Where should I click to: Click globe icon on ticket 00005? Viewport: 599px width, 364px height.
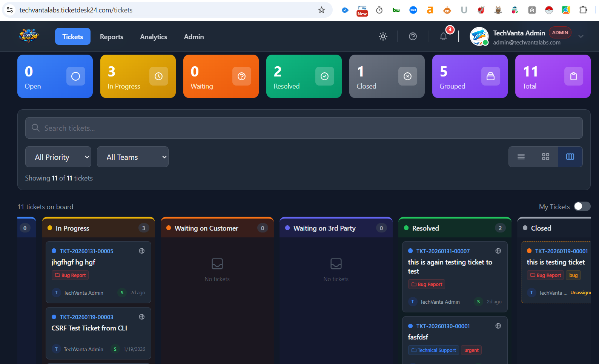point(142,251)
